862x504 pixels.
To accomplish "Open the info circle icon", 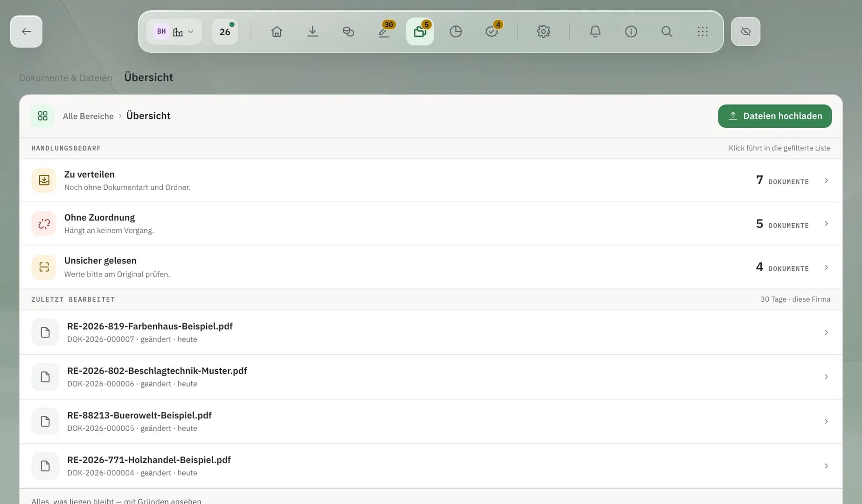I will [631, 32].
